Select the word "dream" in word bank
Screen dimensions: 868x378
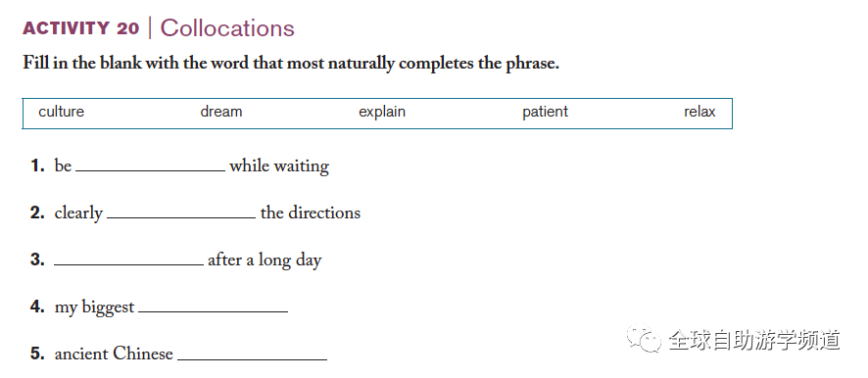[x=220, y=112]
